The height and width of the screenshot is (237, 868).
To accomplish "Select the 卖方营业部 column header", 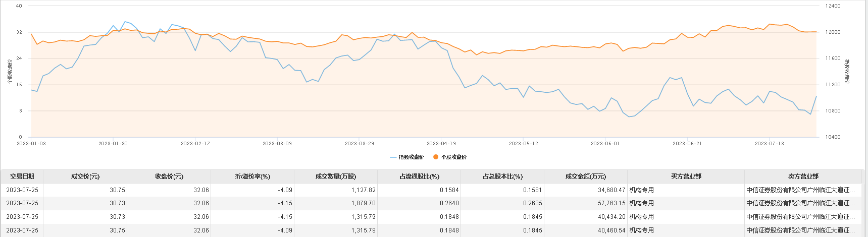I will coord(803,176).
